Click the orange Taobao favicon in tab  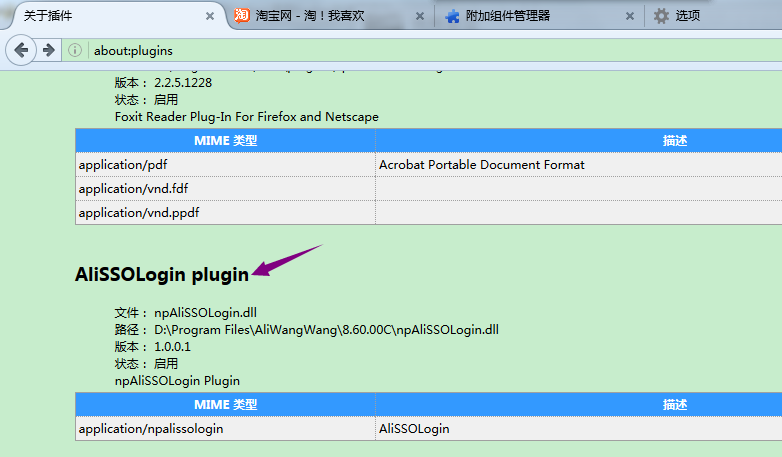pyautogui.click(x=241, y=16)
